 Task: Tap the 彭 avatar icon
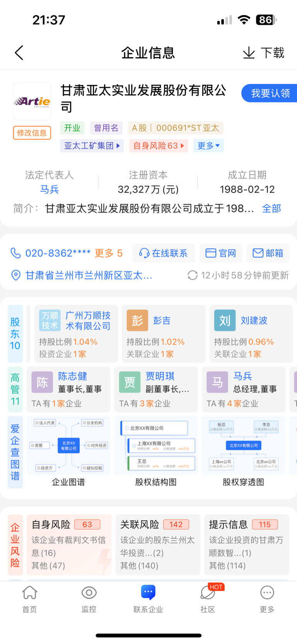point(137,321)
